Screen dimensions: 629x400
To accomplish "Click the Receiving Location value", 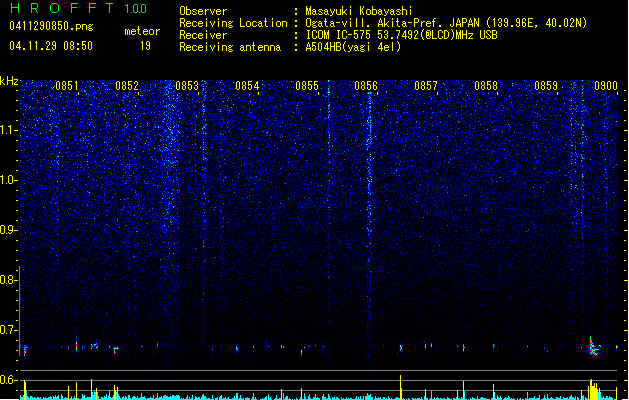I will pos(446,23).
